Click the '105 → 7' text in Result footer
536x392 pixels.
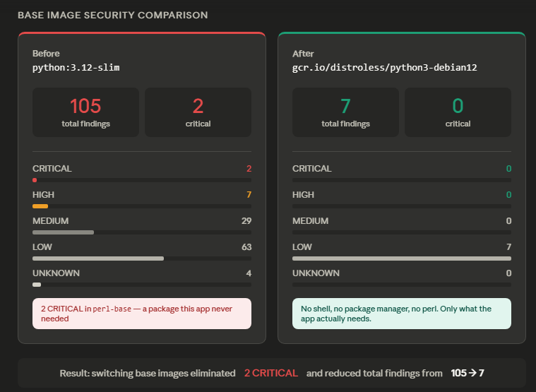[467, 373]
